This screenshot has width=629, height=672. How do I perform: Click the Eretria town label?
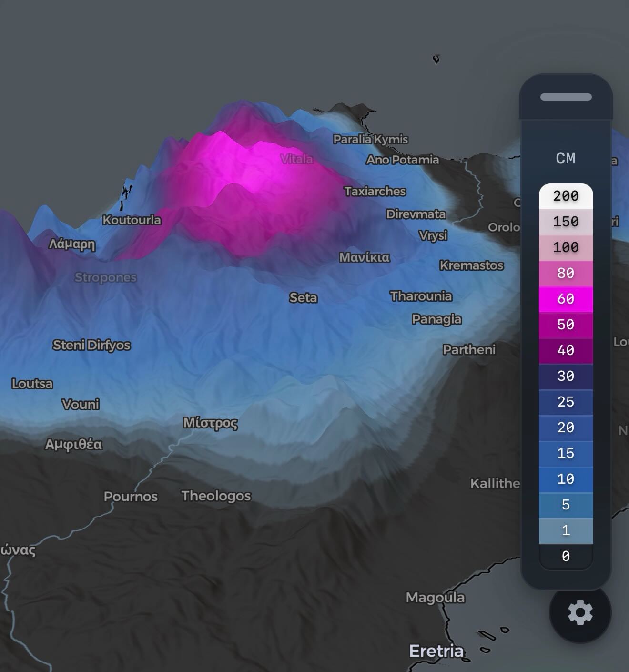click(x=436, y=651)
